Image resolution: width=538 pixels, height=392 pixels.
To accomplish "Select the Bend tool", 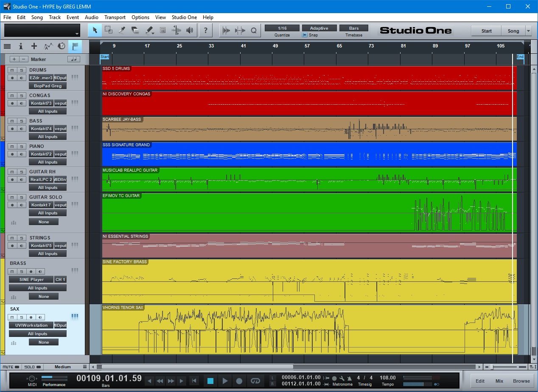I will 176,31.
